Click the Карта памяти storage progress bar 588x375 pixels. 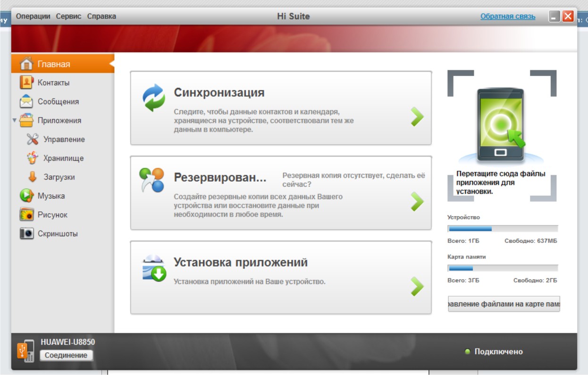pyautogui.click(x=503, y=268)
